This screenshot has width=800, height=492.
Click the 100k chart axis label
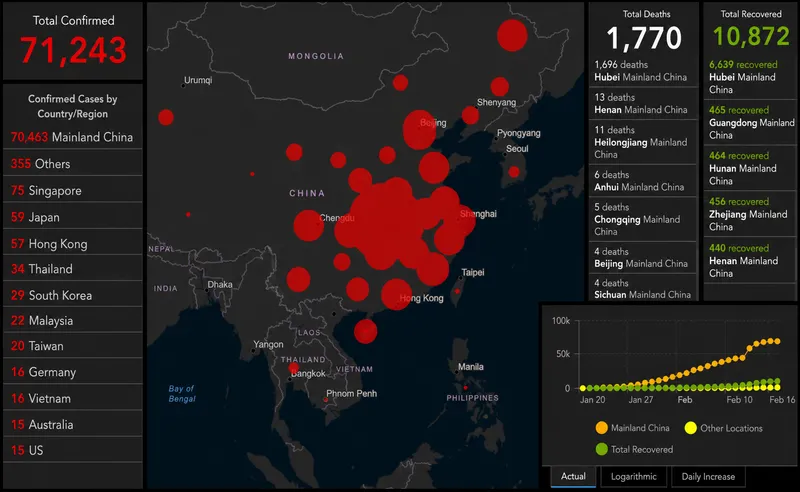pos(561,321)
